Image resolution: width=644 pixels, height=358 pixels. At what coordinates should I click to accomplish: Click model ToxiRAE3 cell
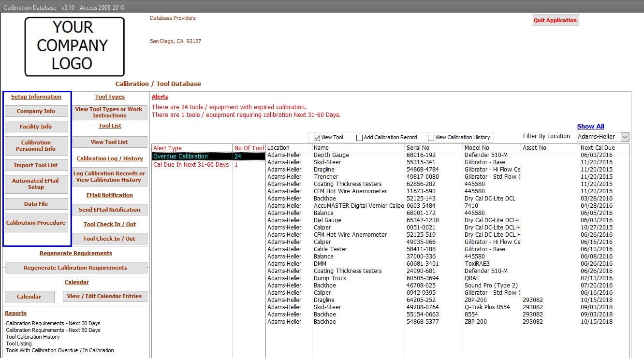[477, 264]
